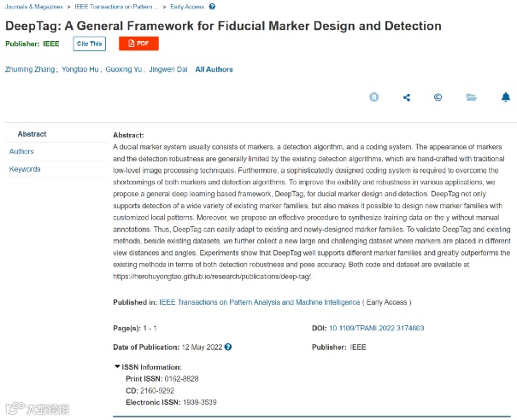Click the copyright permissions icon
Viewport: 517px width, 420px height.
pos(438,97)
